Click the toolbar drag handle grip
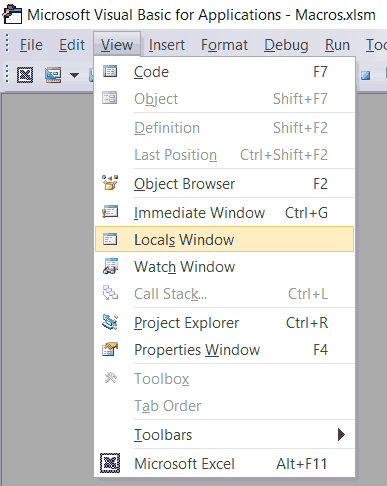387x486 pixels. tap(7, 74)
